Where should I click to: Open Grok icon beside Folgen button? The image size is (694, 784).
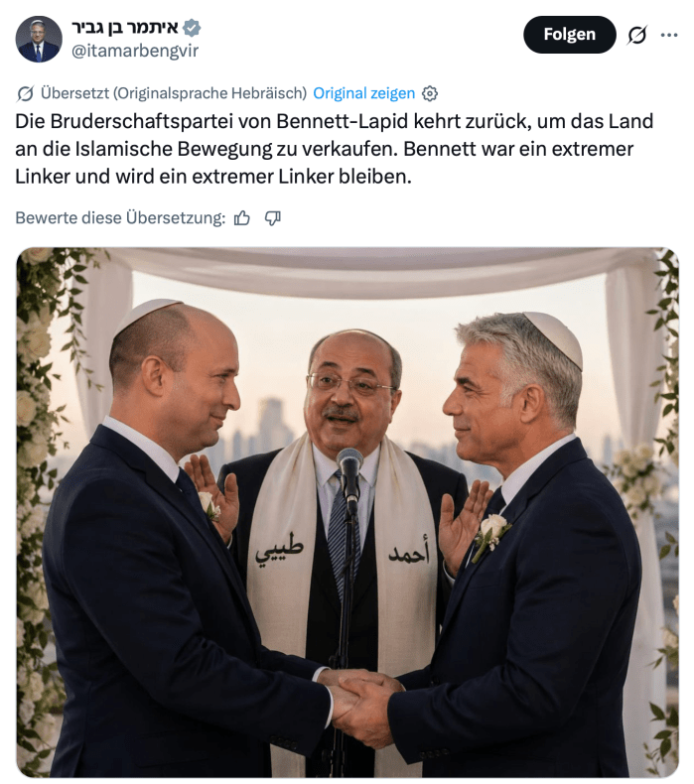[x=637, y=35]
